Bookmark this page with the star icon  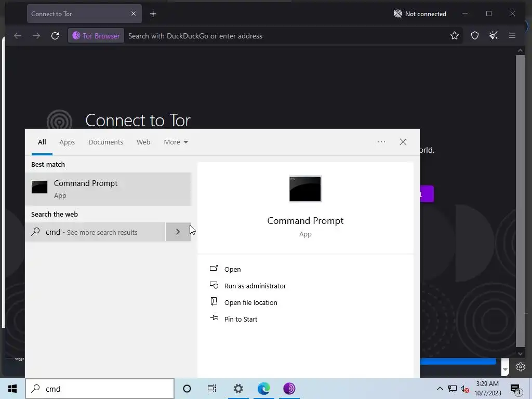point(454,35)
